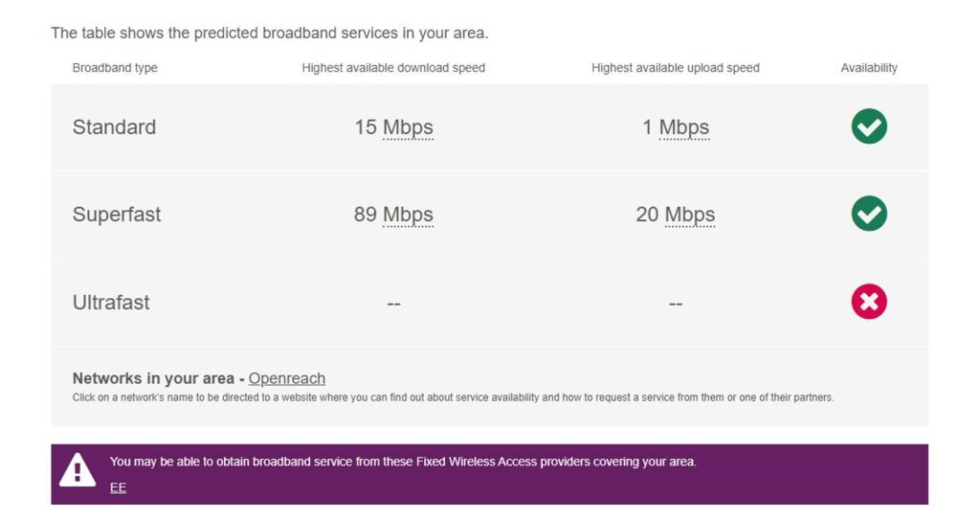This screenshot has width=980, height=521.
Task: Open the Openreach network link
Action: 287,378
